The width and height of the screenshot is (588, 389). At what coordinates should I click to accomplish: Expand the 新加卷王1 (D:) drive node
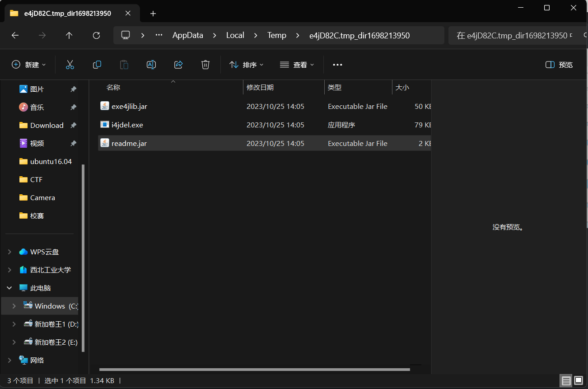[14, 324]
